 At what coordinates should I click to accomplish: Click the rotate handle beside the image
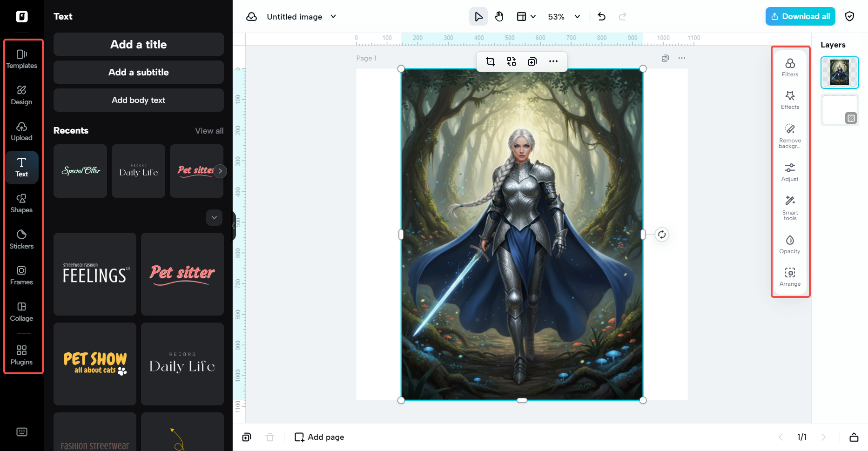661,235
